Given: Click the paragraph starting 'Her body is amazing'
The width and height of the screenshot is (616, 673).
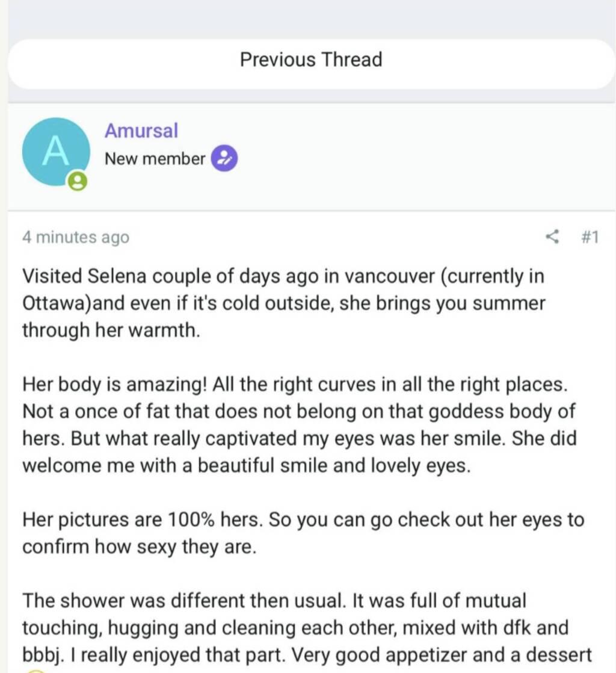Looking at the screenshot, I should pyautogui.click(x=299, y=425).
